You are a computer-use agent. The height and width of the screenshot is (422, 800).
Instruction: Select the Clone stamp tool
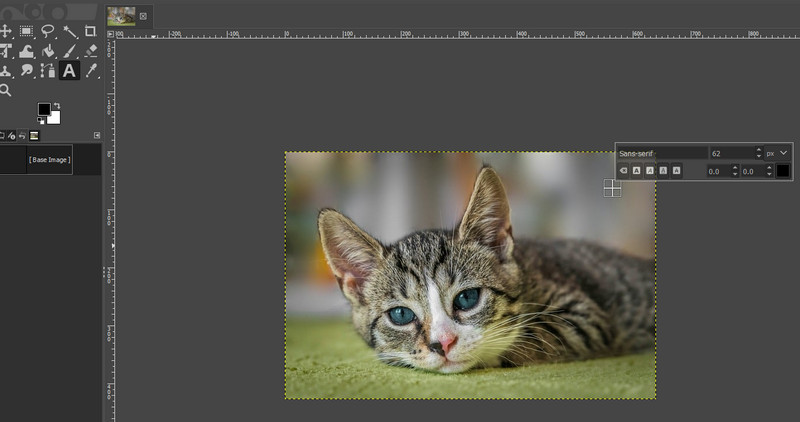click(5, 70)
